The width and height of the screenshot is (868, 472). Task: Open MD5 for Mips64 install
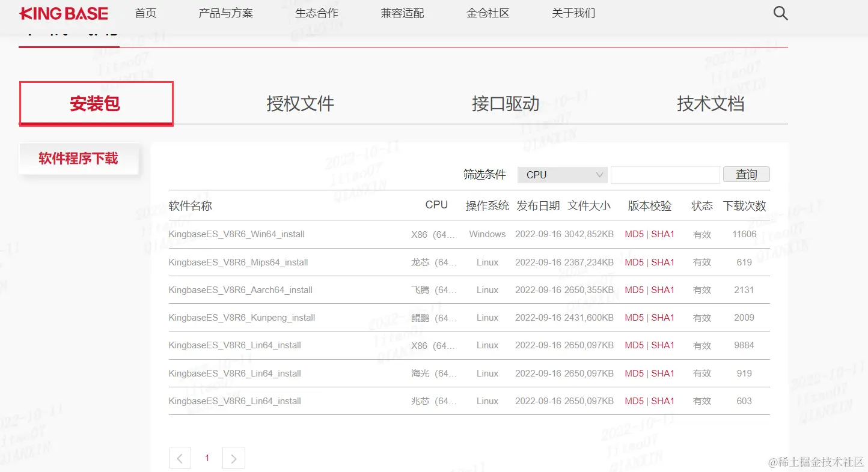pyautogui.click(x=634, y=262)
